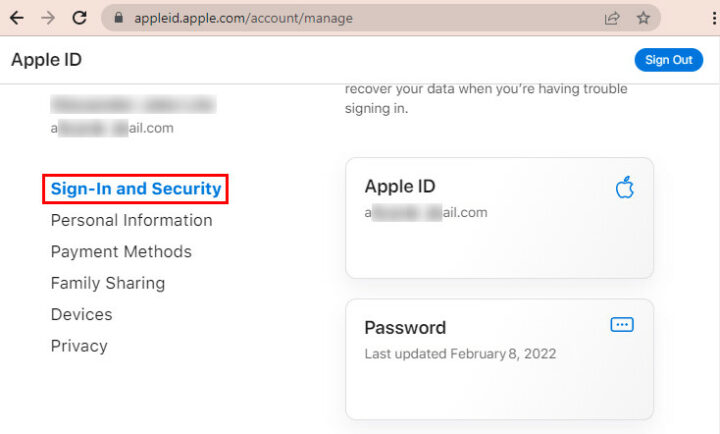
Task: Click the Apple ID header title
Action: click(x=46, y=60)
